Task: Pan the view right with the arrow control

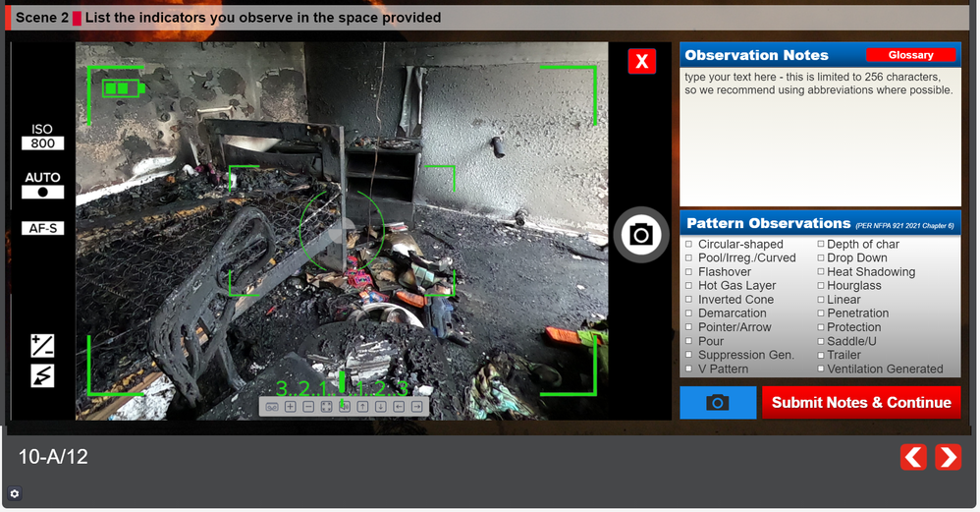Action: point(417,406)
